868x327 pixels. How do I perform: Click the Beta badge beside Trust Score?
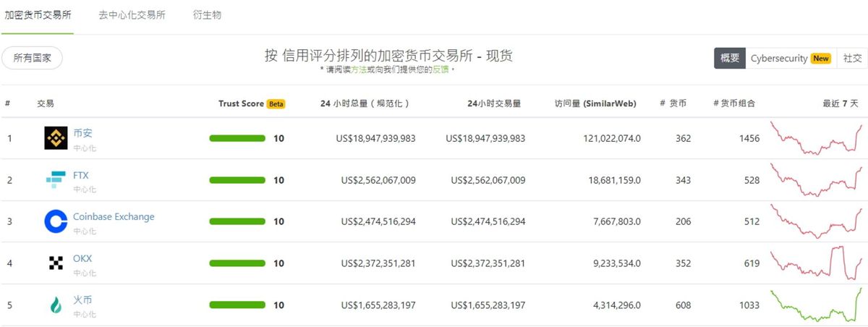(276, 104)
